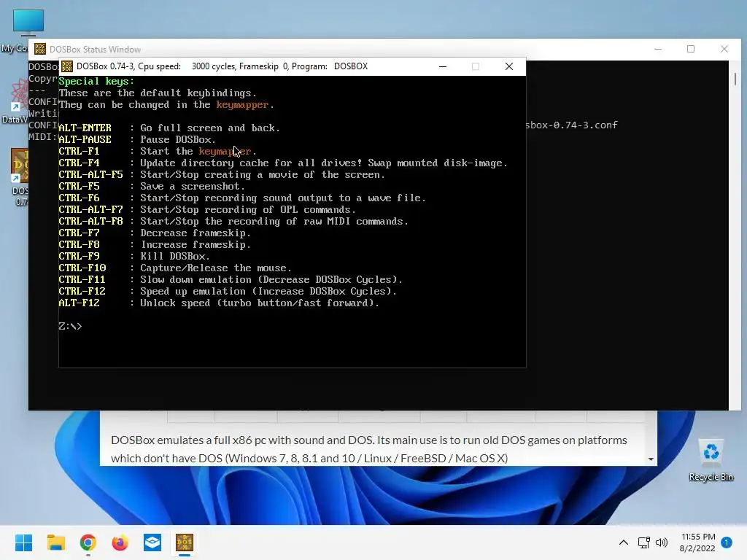Click the CTRL-ALT-F7 keybinding text
Image resolution: width=747 pixels, height=560 pixels.
click(90, 209)
